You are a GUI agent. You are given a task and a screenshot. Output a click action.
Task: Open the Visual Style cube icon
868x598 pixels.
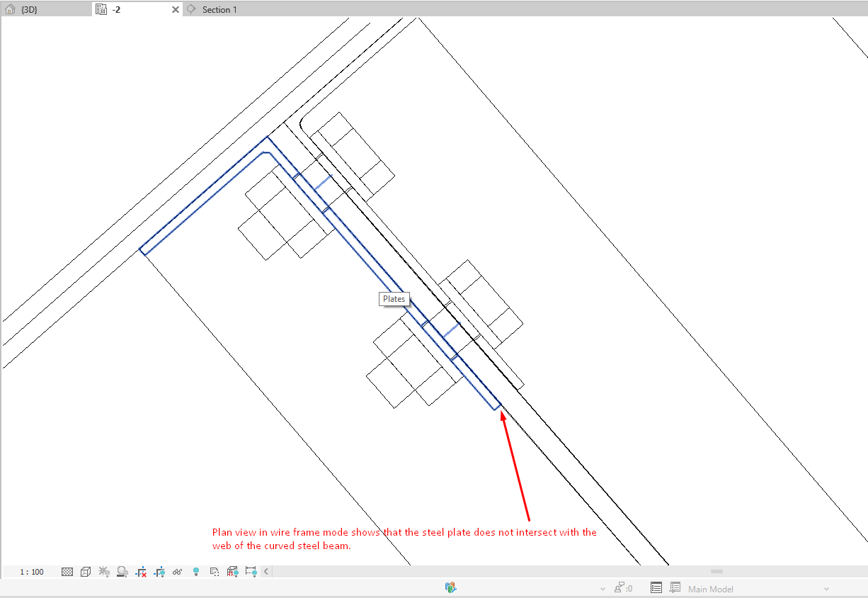click(x=86, y=572)
